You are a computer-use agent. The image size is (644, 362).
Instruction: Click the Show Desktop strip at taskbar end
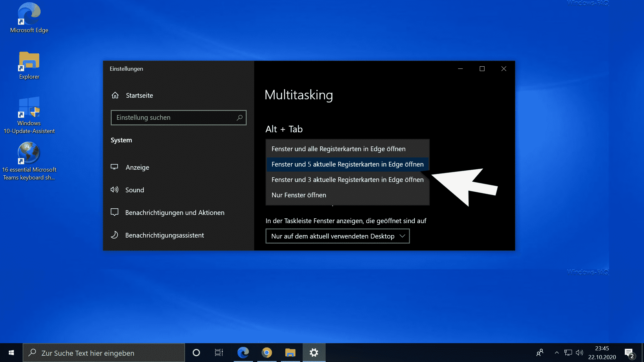point(643,353)
